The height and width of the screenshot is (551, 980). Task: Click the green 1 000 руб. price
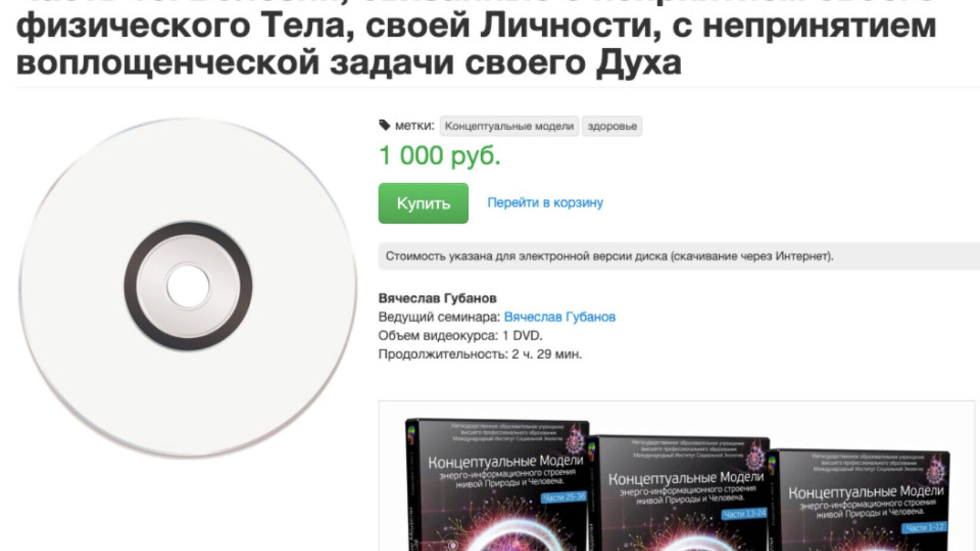(439, 155)
